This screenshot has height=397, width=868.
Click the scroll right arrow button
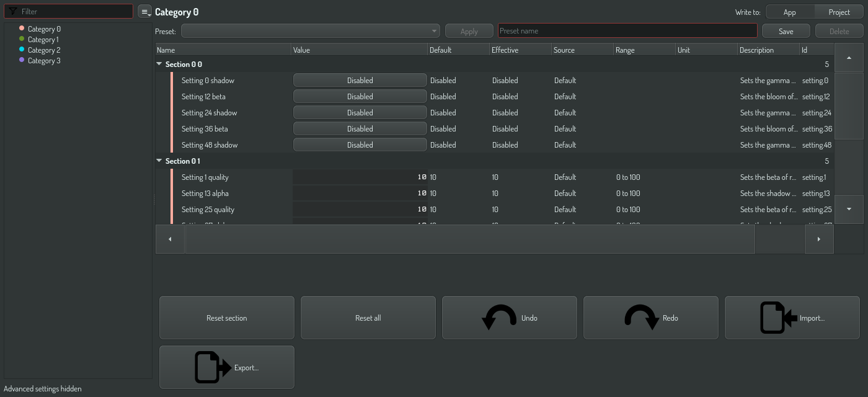[x=819, y=239]
